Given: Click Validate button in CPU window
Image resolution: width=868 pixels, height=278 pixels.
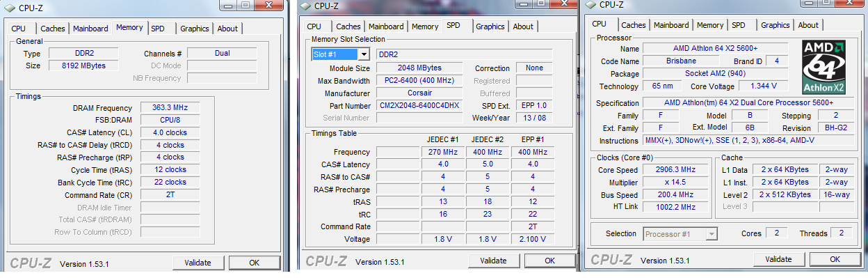Looking at the screenshot, I should 778,259.
